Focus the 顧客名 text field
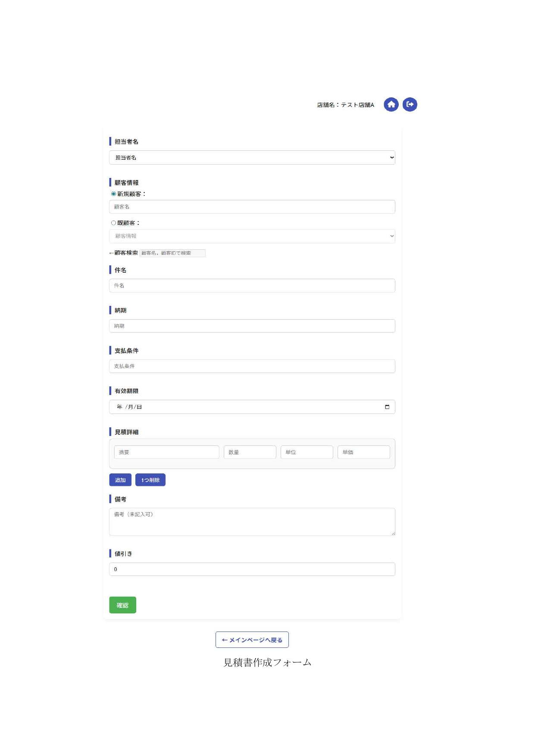 point(252,207)
